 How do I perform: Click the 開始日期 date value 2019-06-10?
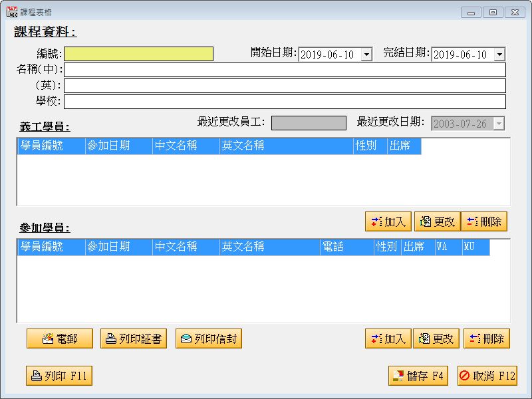327,55
